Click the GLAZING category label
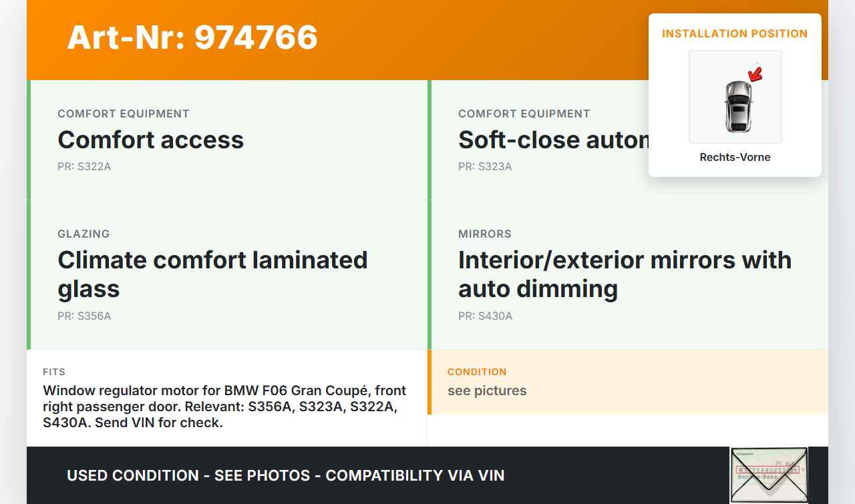This screenshot has height=504, width=855. click(x=83, y=234)
